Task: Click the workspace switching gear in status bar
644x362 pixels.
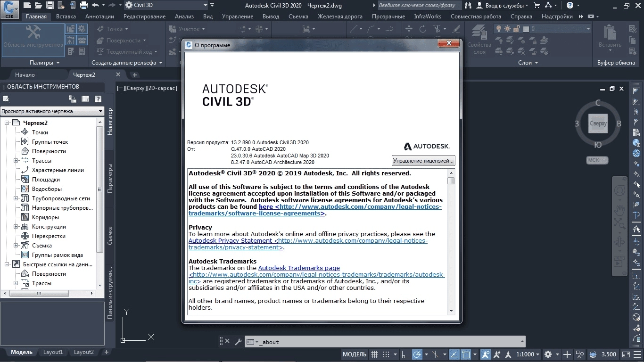Action: [548, 354]
